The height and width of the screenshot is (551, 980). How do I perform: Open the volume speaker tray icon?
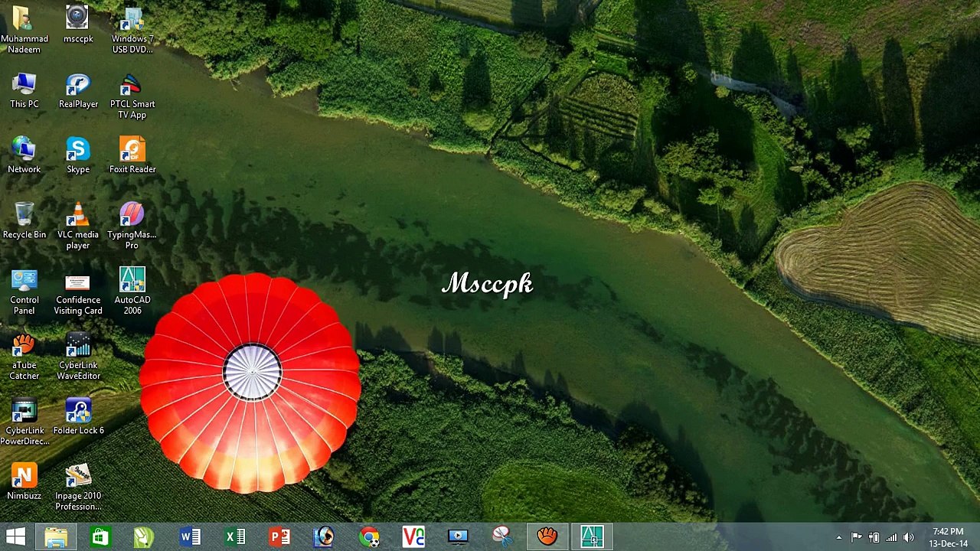(x=909, y=537)
